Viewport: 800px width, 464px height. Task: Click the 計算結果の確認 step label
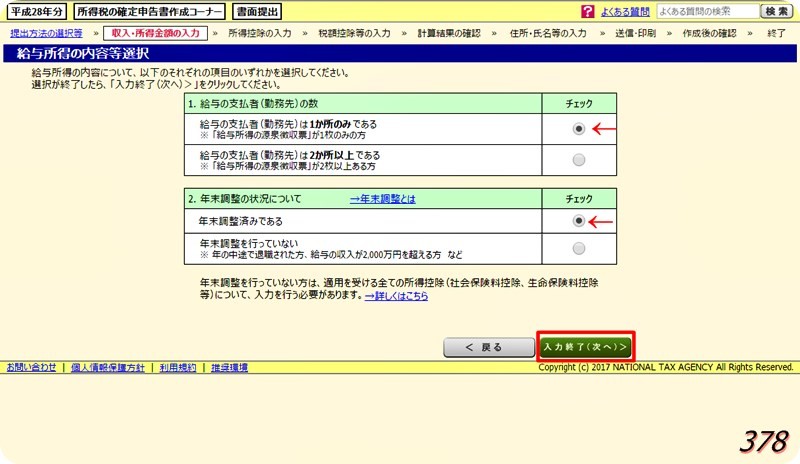click(449, 33)
